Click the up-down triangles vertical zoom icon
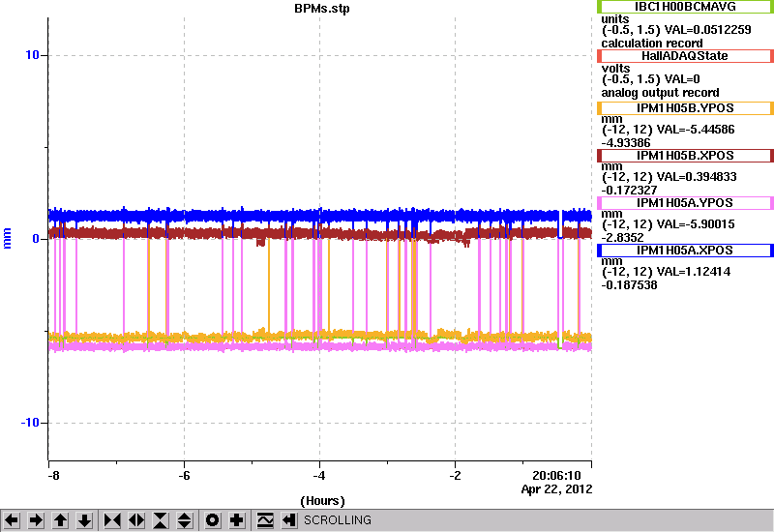Viewport: 774px width, 532px height. [x=184, y=520]
